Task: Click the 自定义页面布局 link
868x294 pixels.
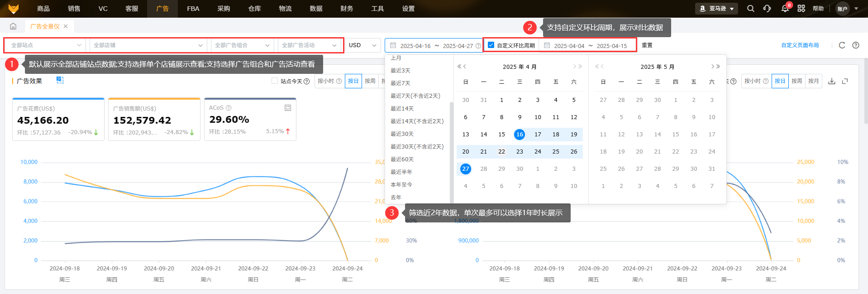Action: point(800,45)
